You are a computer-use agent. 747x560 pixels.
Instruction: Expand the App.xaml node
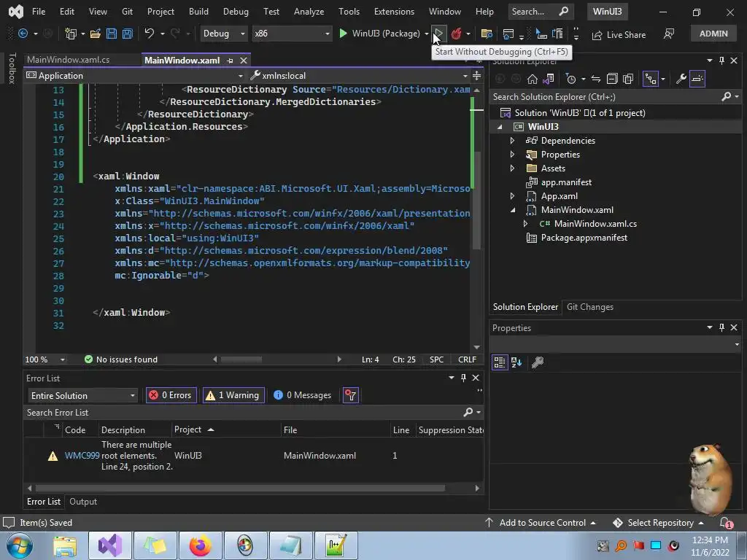(512, 195)
